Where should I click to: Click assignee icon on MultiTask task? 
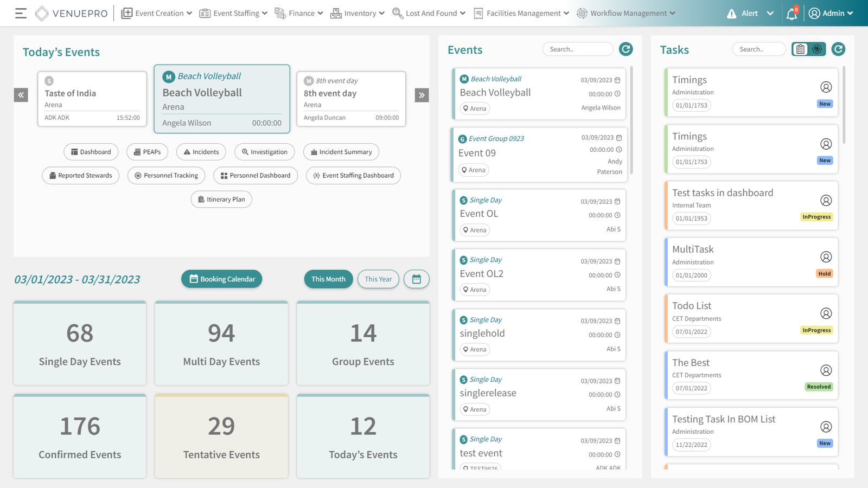pos(826,257)
